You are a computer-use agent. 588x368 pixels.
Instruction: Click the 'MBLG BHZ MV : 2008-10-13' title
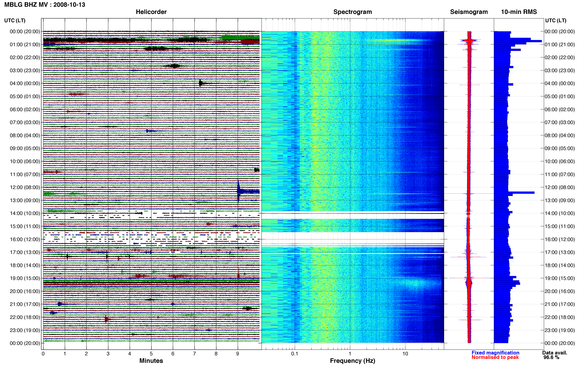45,5
